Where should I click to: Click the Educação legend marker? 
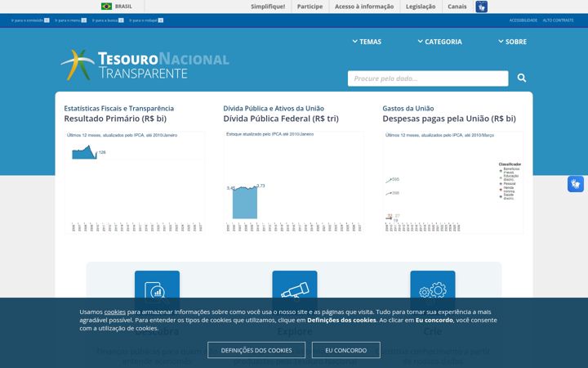point(501,177)
